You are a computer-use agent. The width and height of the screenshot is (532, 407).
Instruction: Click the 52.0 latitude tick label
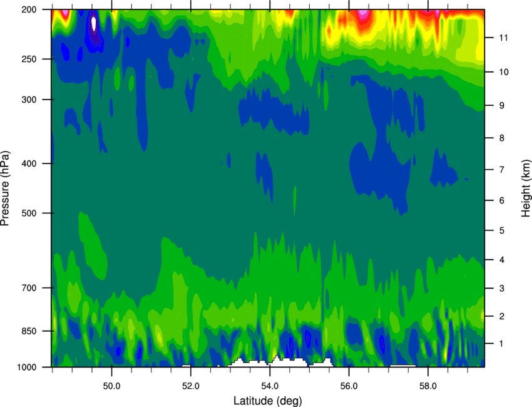click(x=191, y=386)
